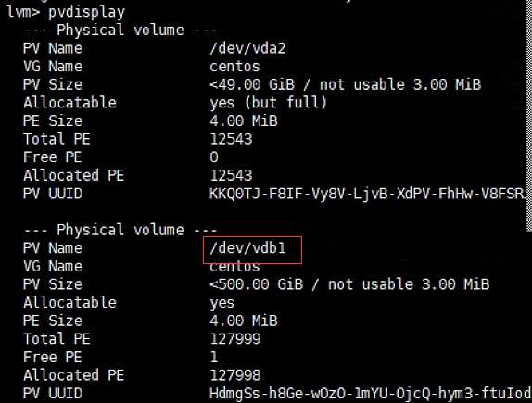Click the '<500.00 GiB' PV Size value

(256, 284)
